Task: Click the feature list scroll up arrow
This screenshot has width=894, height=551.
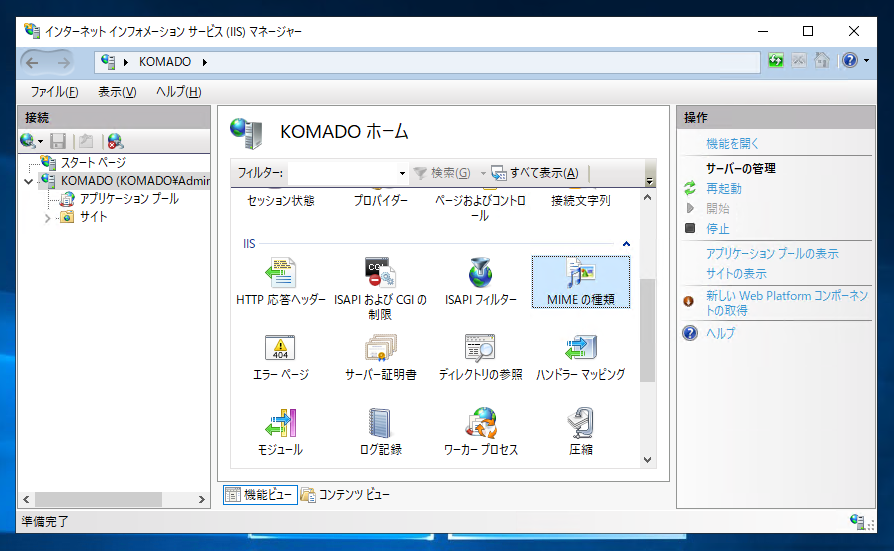Action: pyautogui.click(x=647, y=197)
